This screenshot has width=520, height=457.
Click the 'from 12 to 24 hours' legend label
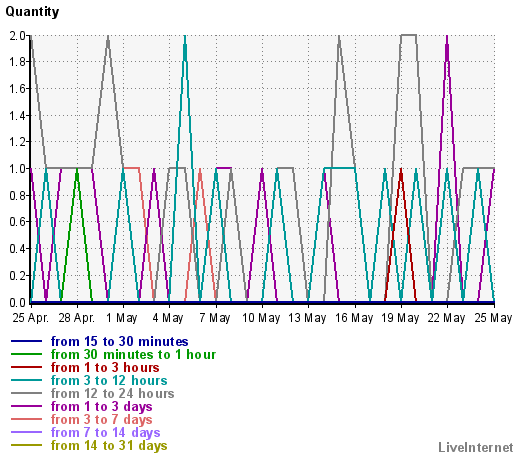[112, 393]
